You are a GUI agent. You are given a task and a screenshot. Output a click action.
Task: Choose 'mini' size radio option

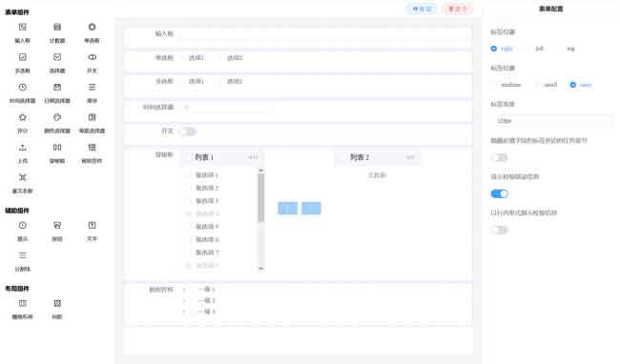[573, 85]
